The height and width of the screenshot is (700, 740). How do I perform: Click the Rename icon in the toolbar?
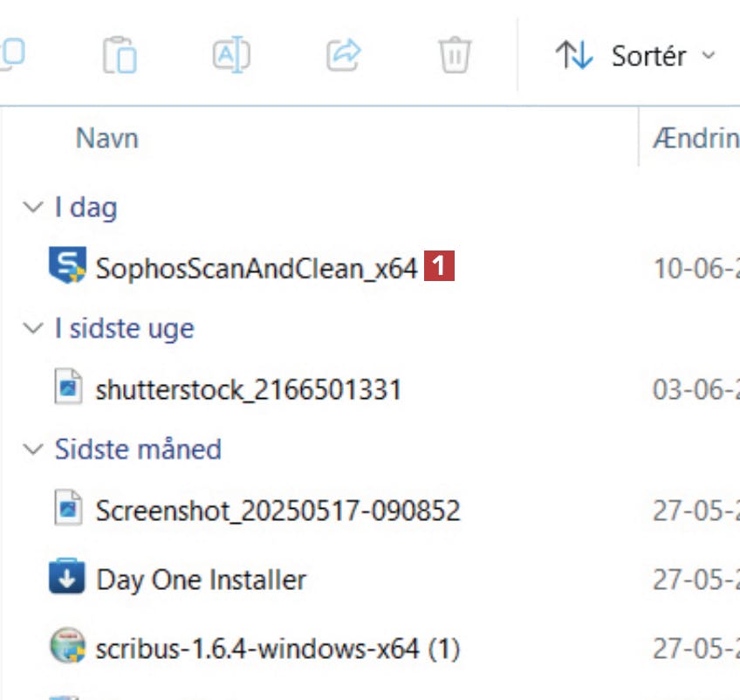[x=231, y=56]
